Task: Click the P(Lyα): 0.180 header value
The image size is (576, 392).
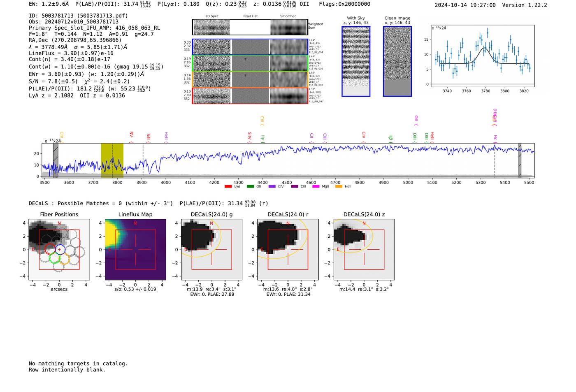Action: [x=179, y=4]
